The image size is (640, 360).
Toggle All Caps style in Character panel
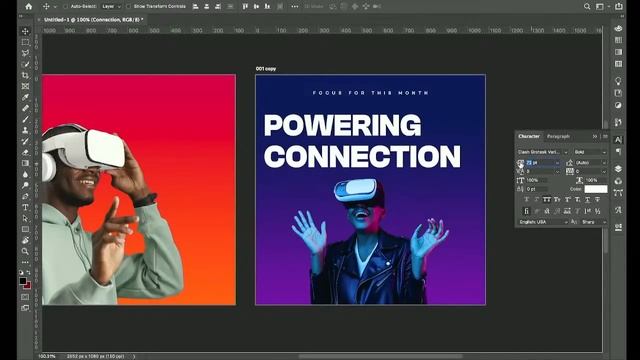(547, 200)
